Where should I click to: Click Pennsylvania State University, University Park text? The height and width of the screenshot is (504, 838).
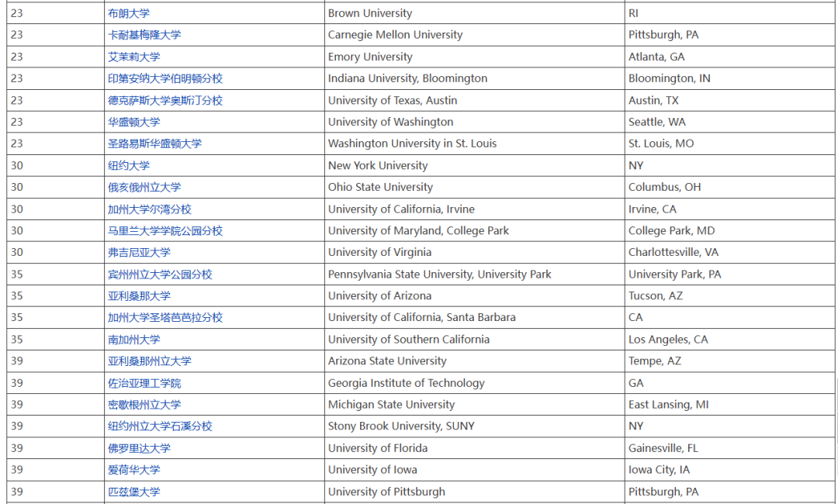coord(439,274)
